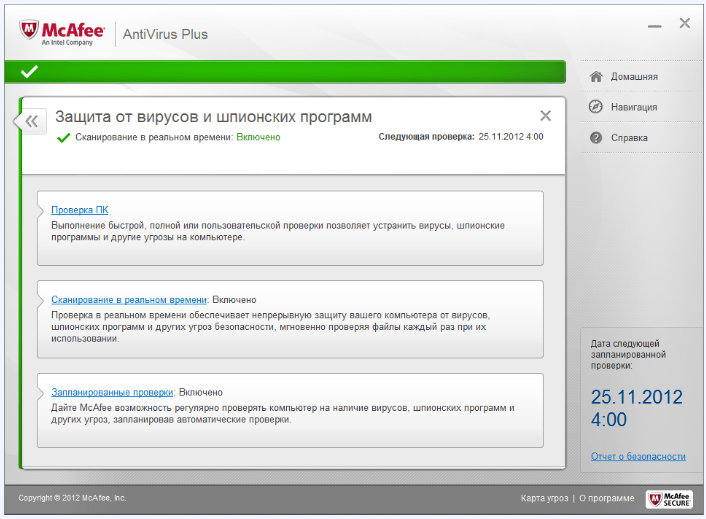706x519 pixels.
Task: Open the Навигация menu item
Action: tap(634, 107)
